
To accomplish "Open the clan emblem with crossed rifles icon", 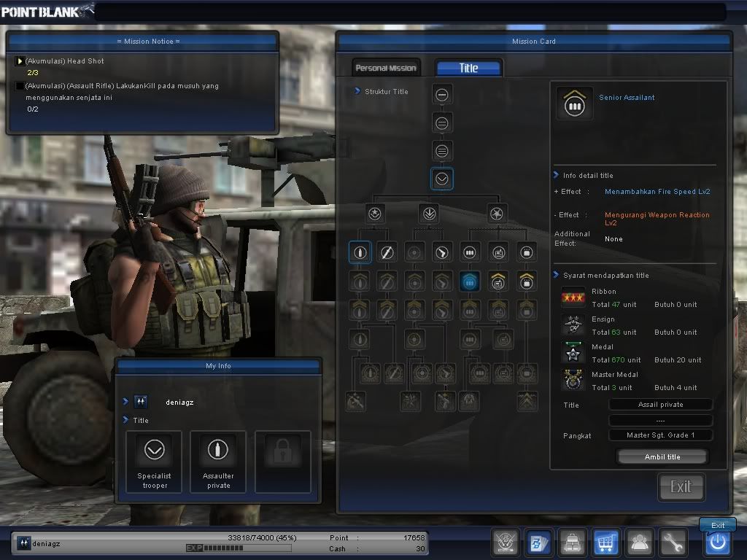I will (x=505, y=542).
